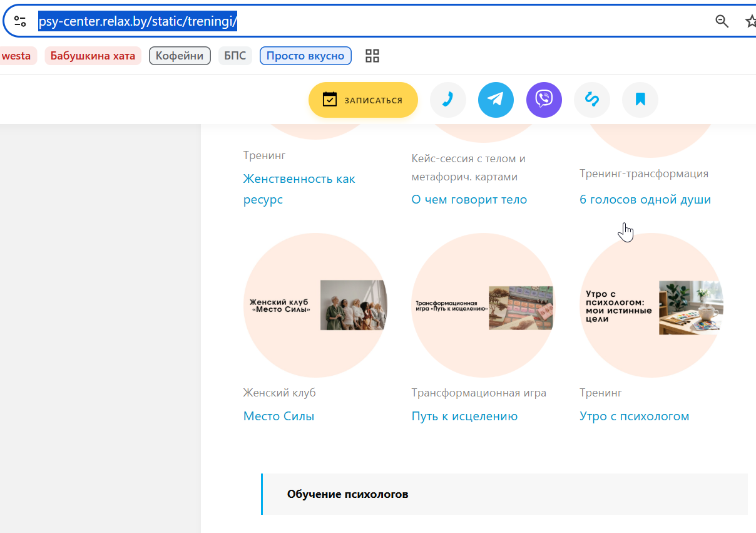Click the browser zoom magnifier icon

(722, 21)
